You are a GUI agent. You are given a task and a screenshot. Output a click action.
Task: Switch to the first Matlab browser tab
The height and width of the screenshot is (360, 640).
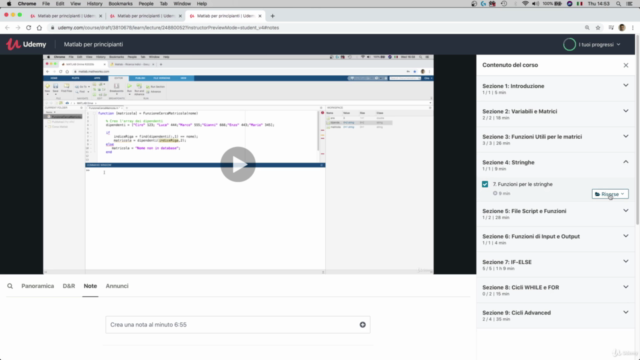(65, 16)
